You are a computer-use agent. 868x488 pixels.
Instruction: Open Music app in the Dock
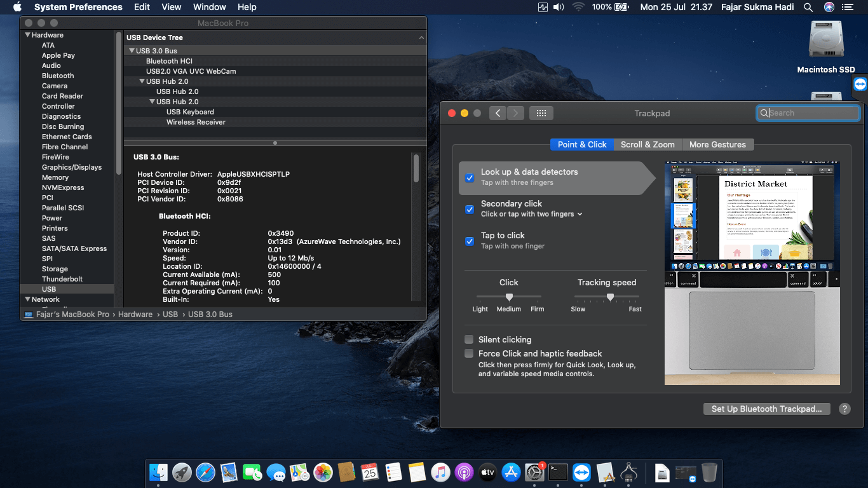click(x=440, y=472)
